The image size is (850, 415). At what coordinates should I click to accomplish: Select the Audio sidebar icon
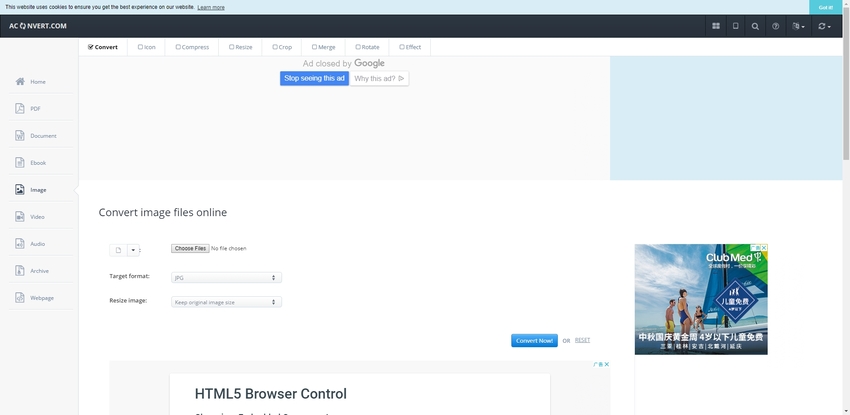21,244
